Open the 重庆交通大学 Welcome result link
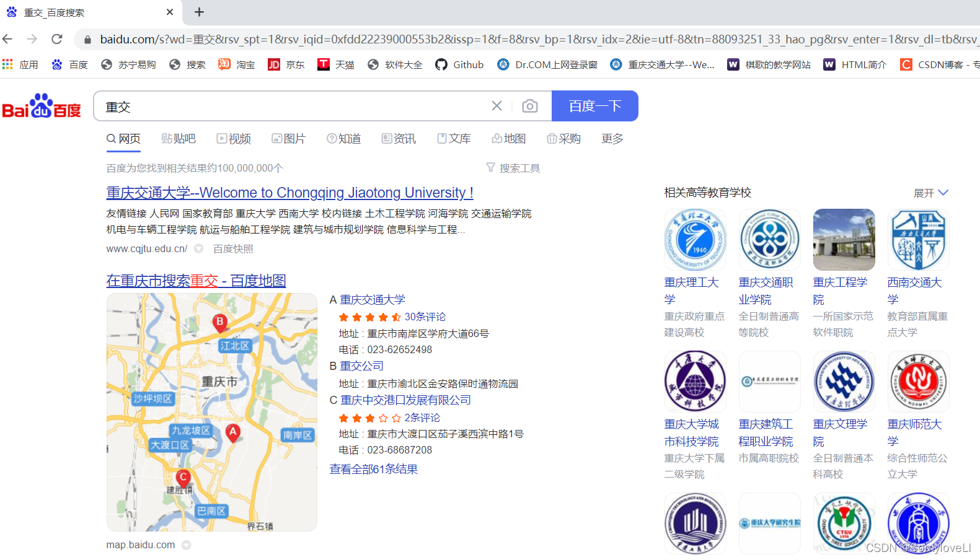 [x=289, y=193]
